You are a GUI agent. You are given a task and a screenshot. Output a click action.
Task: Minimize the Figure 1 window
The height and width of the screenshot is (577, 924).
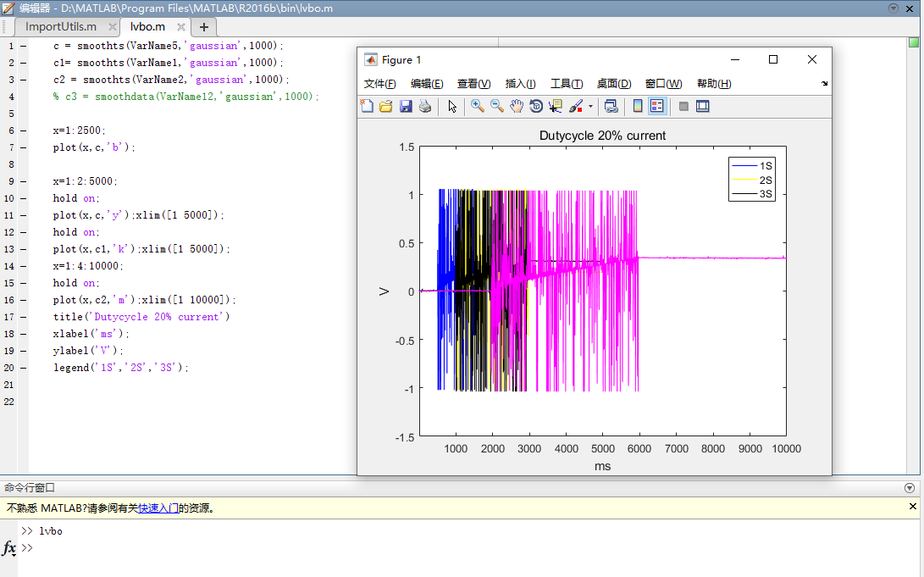735,59
